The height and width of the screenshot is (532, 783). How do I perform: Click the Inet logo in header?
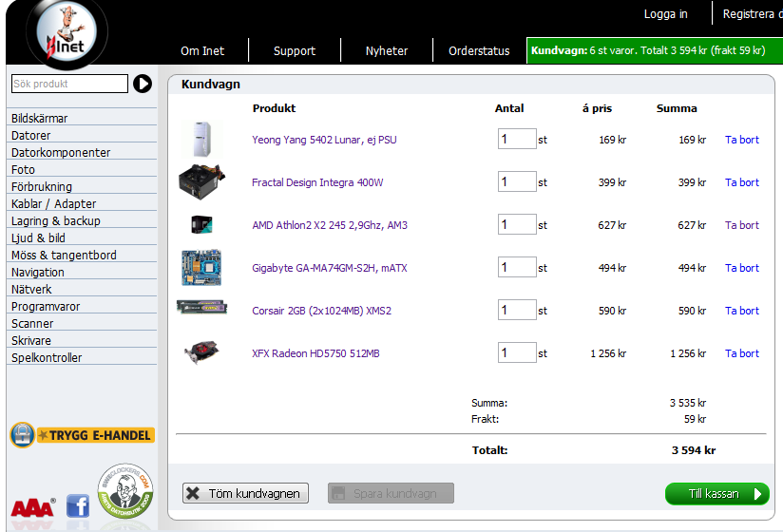(x=66, y=34)
